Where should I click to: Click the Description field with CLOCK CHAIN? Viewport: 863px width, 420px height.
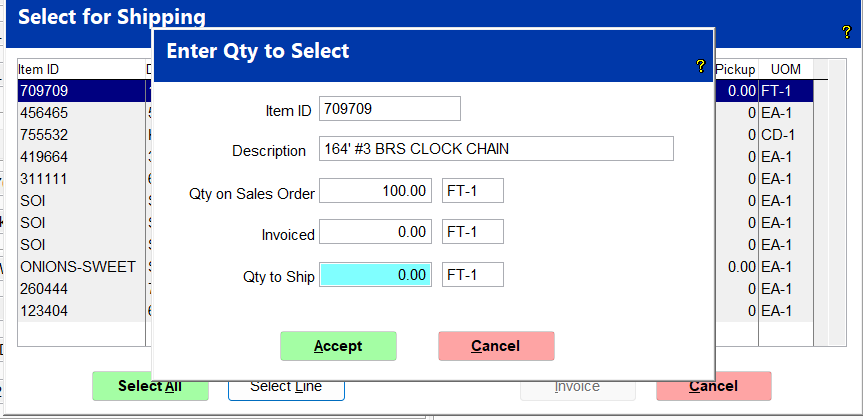click(496, 149)
